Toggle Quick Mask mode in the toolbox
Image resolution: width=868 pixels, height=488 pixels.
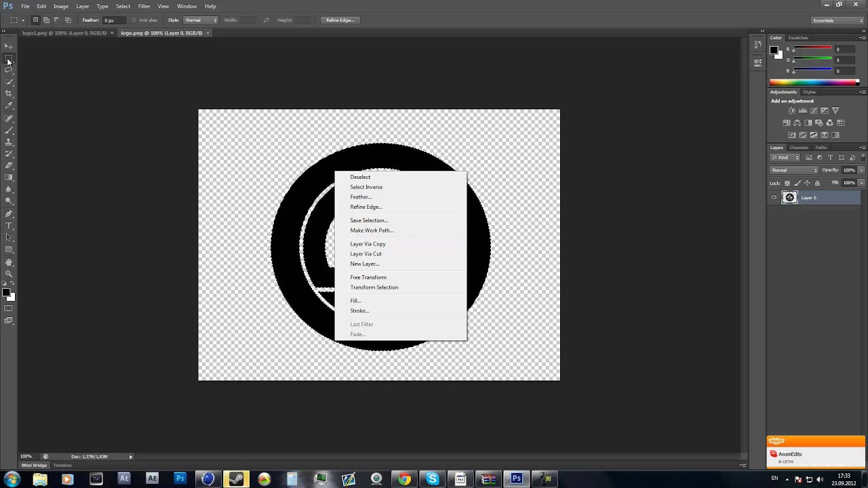9,308
